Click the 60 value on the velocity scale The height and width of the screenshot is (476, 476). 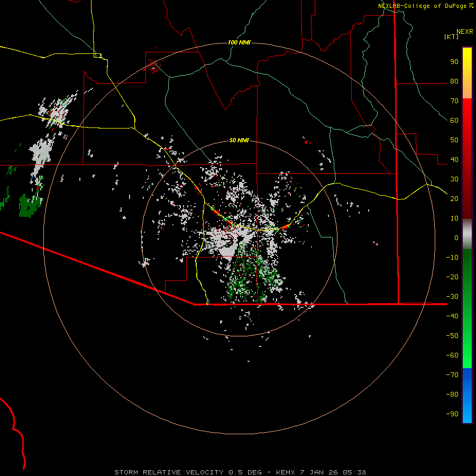pyautogui.click(x=454, y=121)
